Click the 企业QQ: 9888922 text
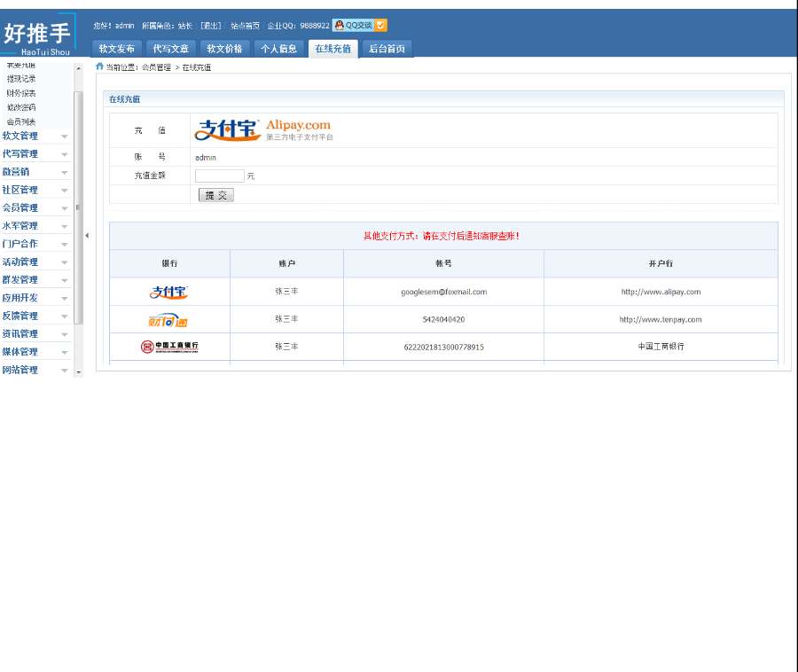Image resolution: width=798 pixels, height=672 pixels. (x=299, y=26)
